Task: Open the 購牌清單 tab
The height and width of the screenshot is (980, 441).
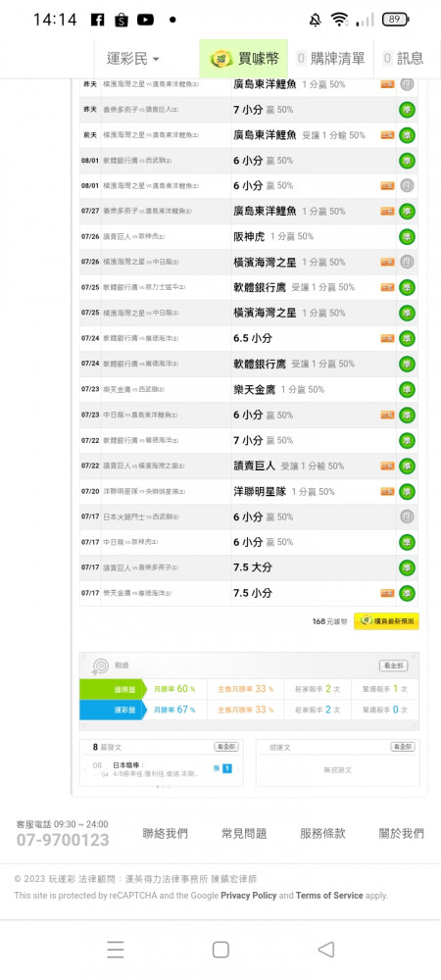Action: tap(330, 59)
